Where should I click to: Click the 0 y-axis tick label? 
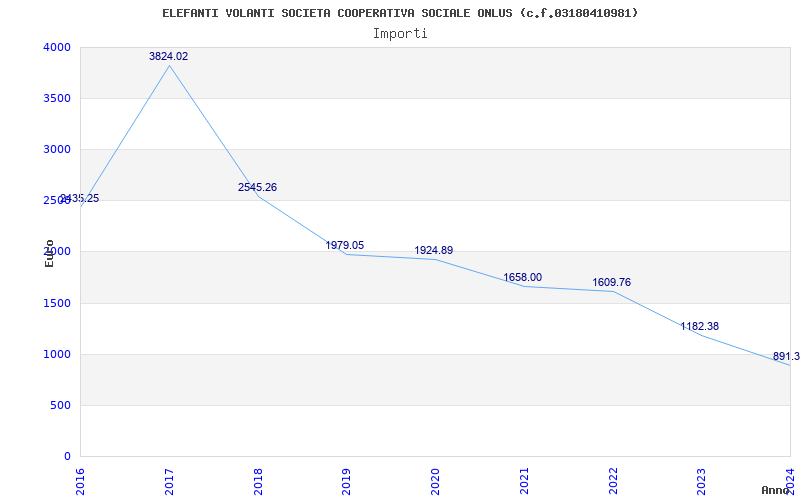[67, 456]
